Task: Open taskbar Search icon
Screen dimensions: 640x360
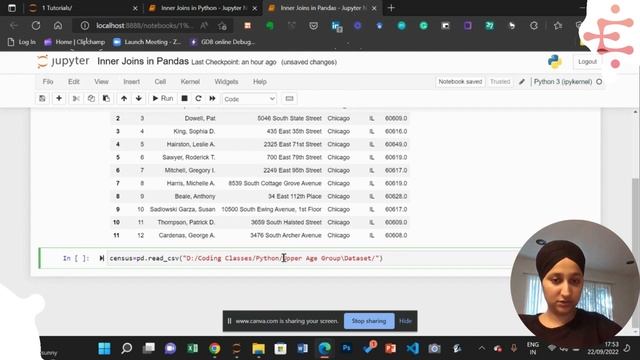Action: (127, 349)
